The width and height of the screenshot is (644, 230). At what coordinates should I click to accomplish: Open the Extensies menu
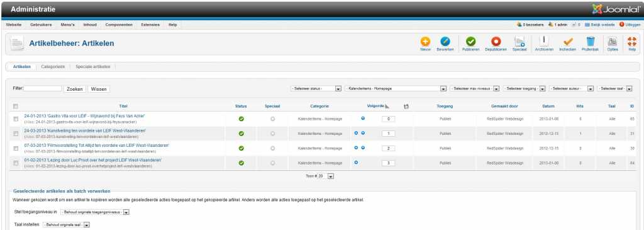click(150, 25)
